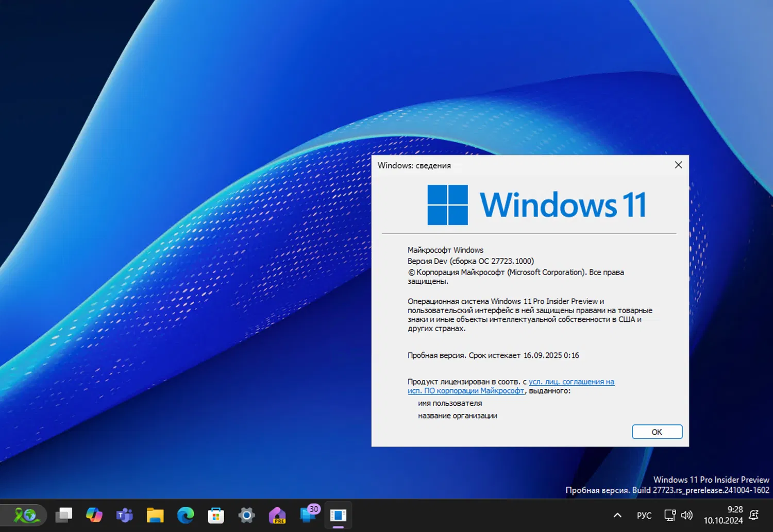Screen dimensions: 773x532
Task: Open Outlook showing 30 notifications
Action: pyautogui.click(x=308, y=515)
